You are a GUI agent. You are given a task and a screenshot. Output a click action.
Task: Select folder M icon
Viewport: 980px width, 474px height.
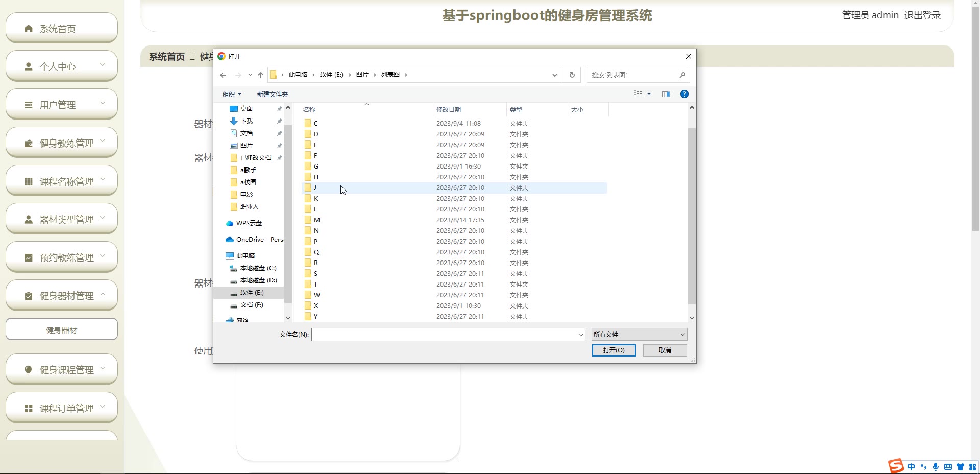[308, 220]
